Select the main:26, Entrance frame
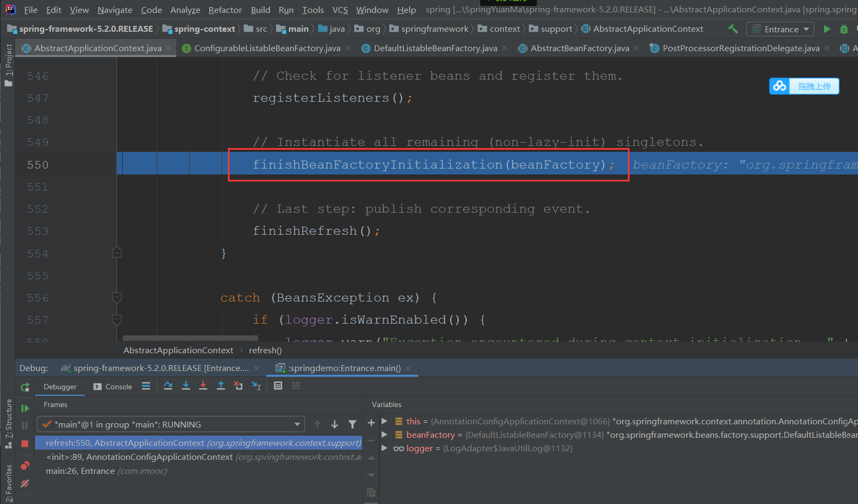 pyautogui.click(x=199, y=471)
